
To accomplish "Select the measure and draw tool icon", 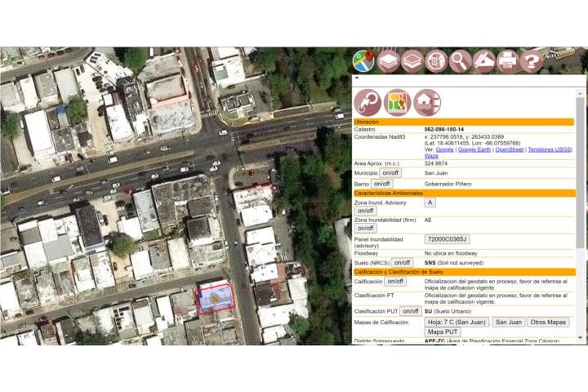I will 483,60.
